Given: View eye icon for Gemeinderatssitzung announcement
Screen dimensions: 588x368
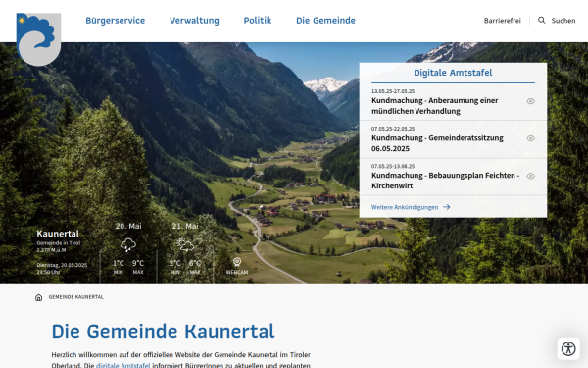Looking at the screenshot, I should click(x=530, y=138).
